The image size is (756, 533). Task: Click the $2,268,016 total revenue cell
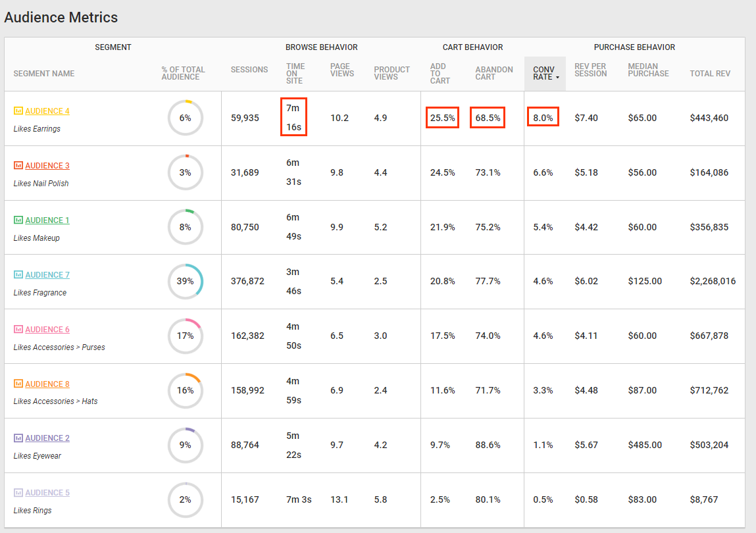coord(713,281)
